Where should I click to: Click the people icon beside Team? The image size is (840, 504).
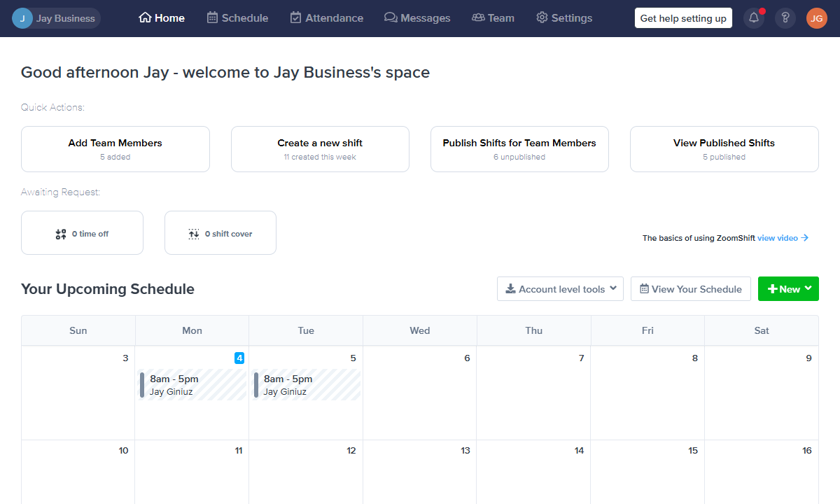(x=478, y=17)
